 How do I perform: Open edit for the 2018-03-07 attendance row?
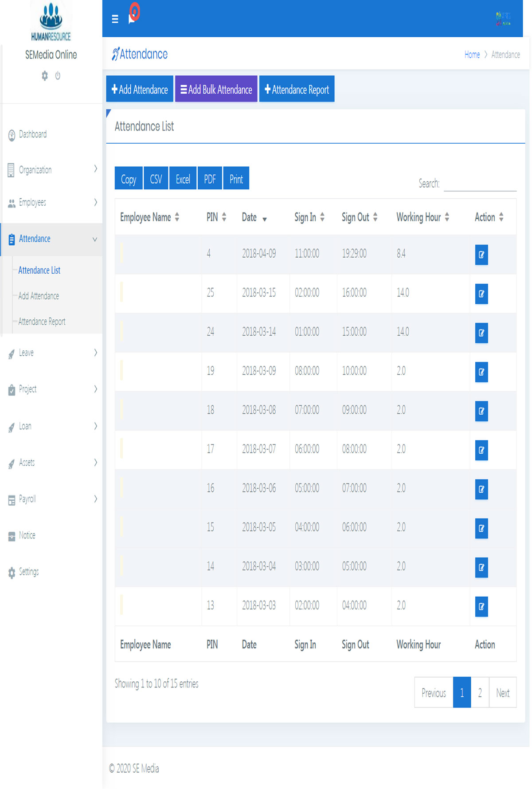pos(481,450)
